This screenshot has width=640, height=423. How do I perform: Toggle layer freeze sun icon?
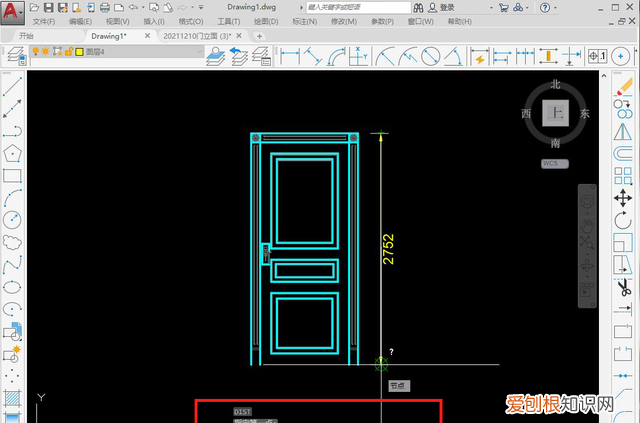click(x=45, y=51)
